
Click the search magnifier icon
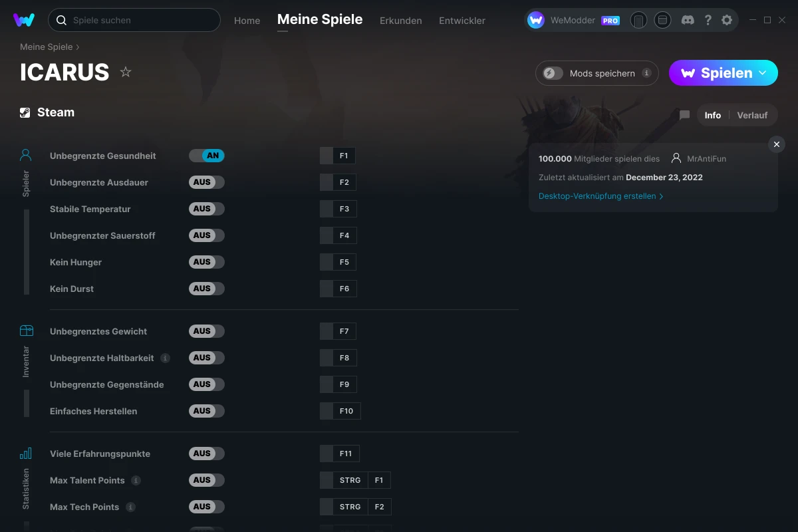pos(61,20)
